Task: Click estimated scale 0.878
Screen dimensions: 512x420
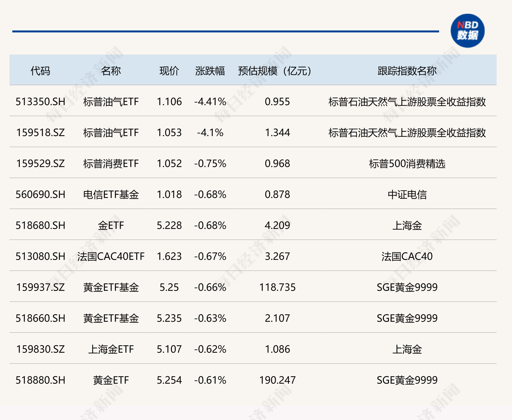Action: point(277,195)
